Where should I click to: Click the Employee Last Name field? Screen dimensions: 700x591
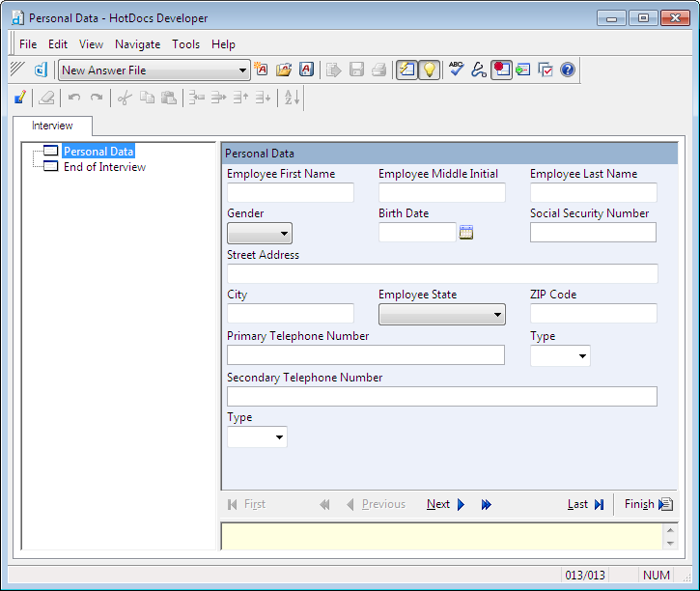pos(593,192)
